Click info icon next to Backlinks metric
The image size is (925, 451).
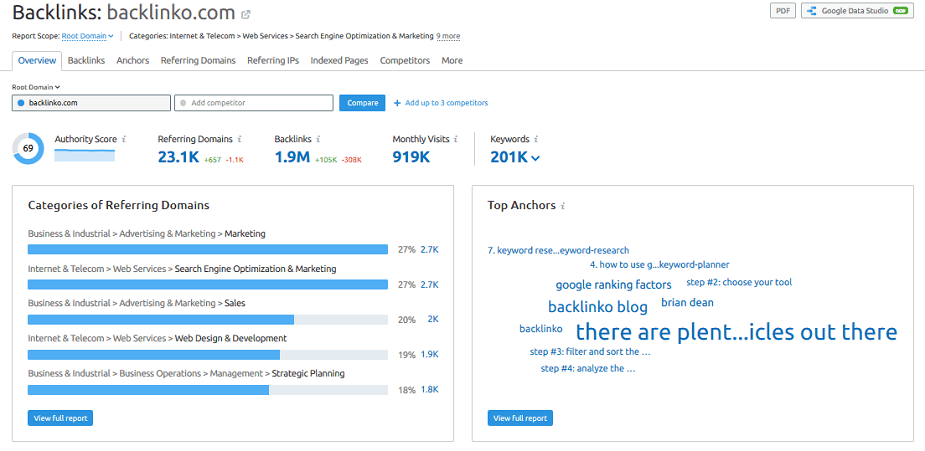tap(318, 140)
